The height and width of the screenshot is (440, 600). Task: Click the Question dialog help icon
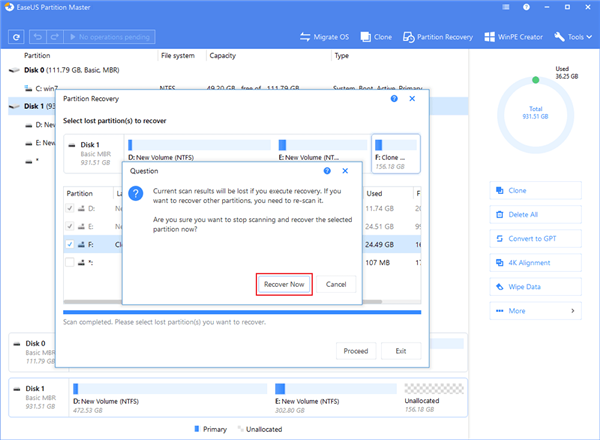tap(327, 171)
